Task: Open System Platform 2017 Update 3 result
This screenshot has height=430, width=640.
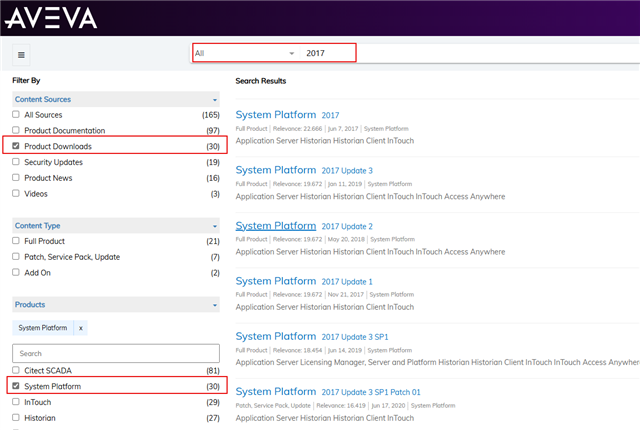Action: (x=304, y=170)
